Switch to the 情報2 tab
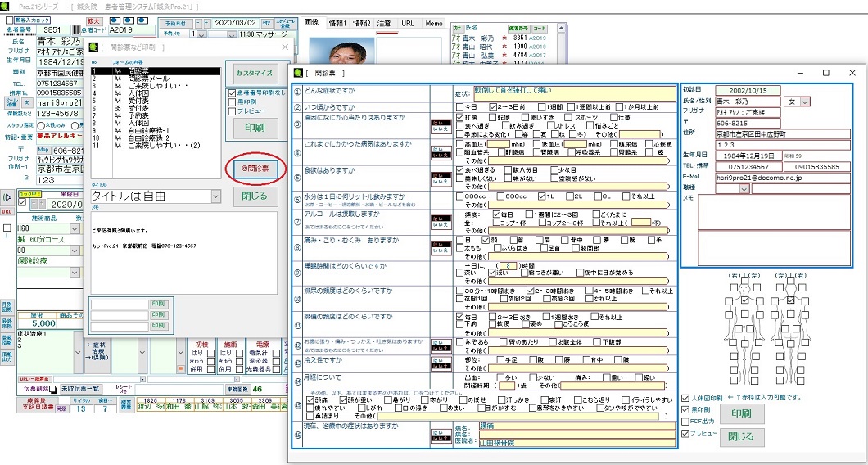 [x=361, y=23]
